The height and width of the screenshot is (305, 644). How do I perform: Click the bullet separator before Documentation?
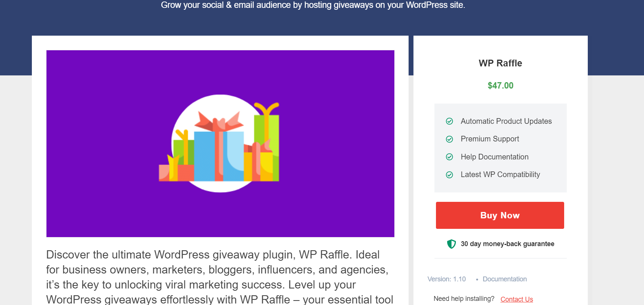[477, 279]
